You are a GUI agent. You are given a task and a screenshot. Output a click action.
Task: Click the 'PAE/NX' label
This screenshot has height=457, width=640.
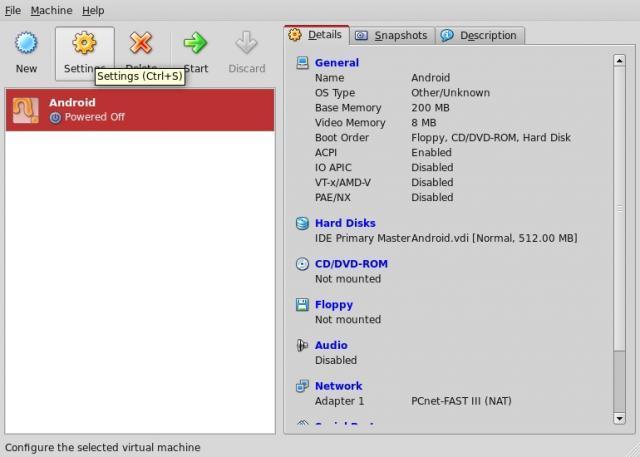tap(333, 197)
